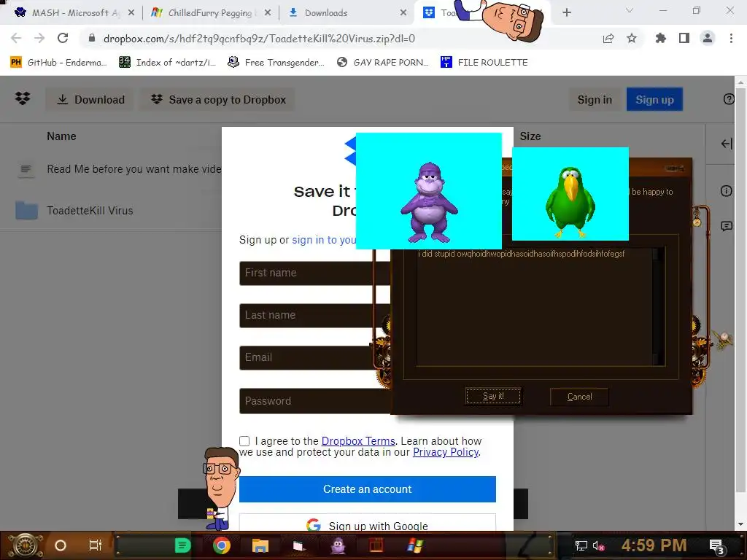Open the Chrome extensions puzzle icon
747x560 pixels.
click(661, 38)
